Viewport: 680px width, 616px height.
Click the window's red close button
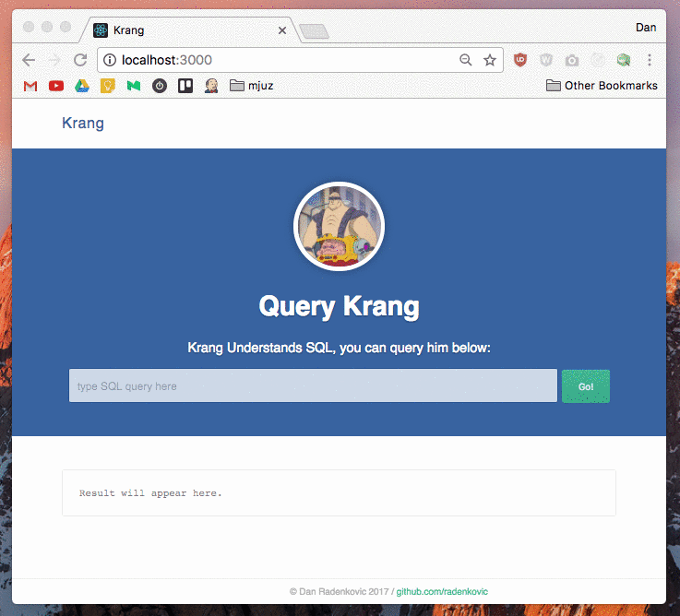pos(29,27)
